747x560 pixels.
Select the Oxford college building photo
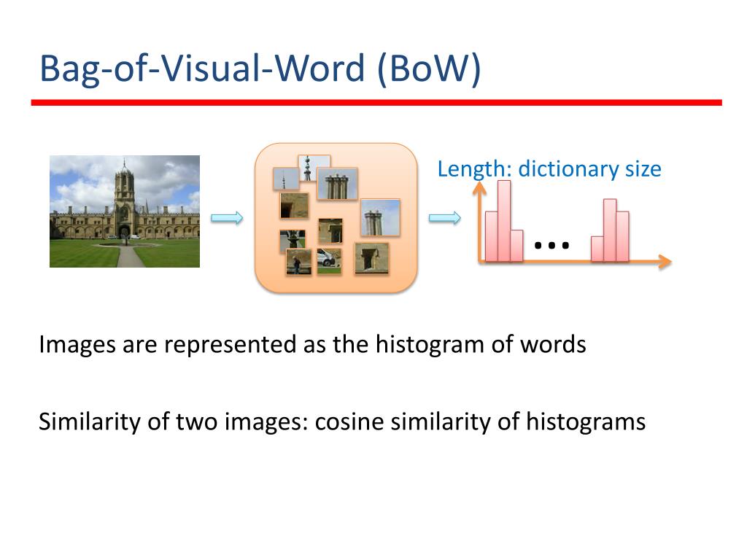click(125, 211)
